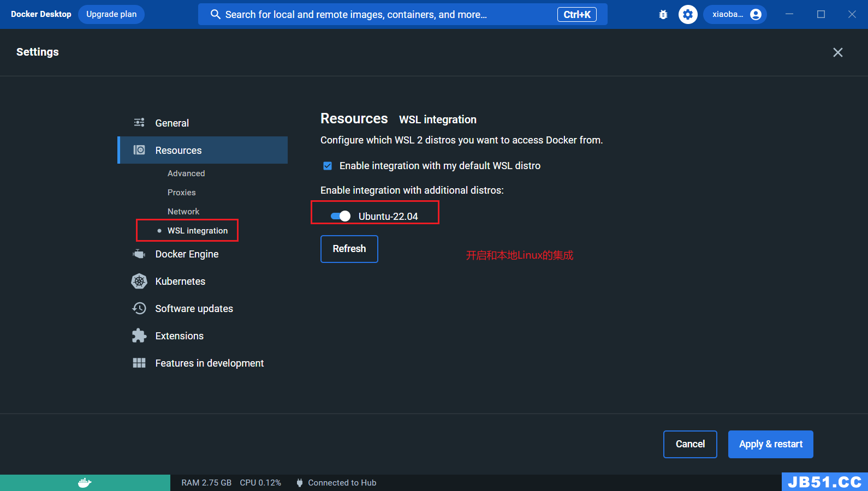Focus the search images and containers field

[403, 14]
